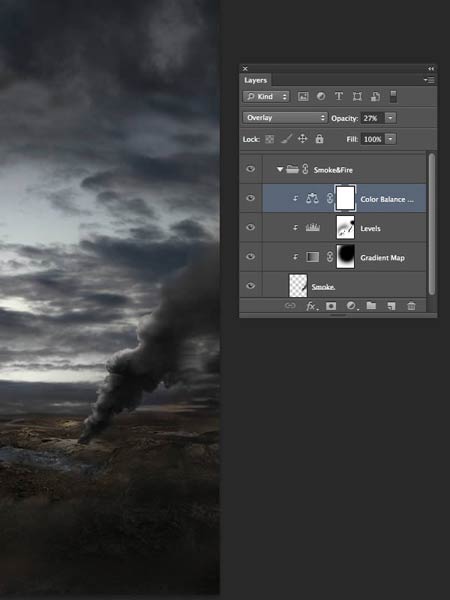Screen dimensions: 450x600
Task: Select the Smoke layer name
Action: tap(323, 287)
